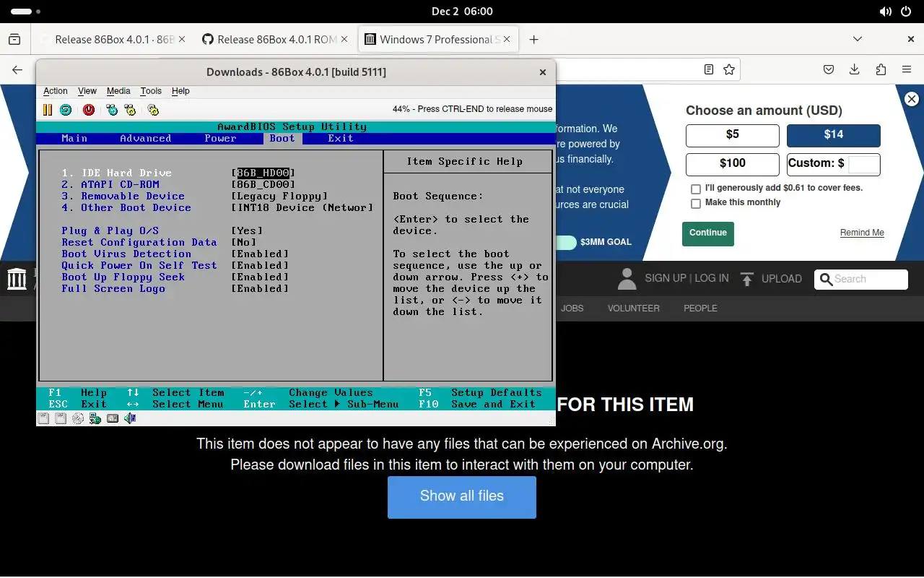Click the computer-with-globe status bar icon
This screenshot has height=578, width=924.
tap(95, 418)
